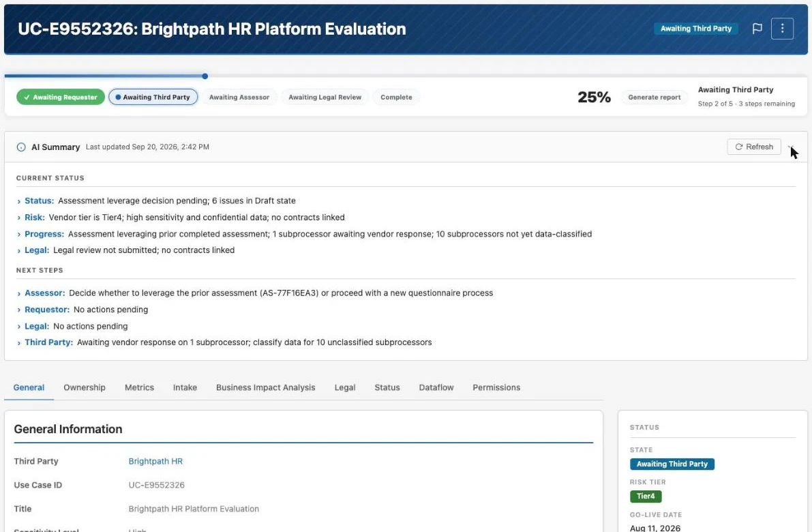Screen dimensions: 812x532
Task: Select the Awaiting Third Party step pill
Action: 153,97
